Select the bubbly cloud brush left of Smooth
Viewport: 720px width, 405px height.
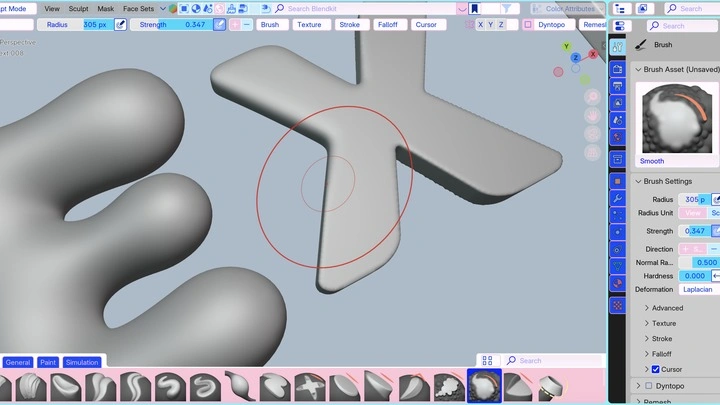[449, 386]
